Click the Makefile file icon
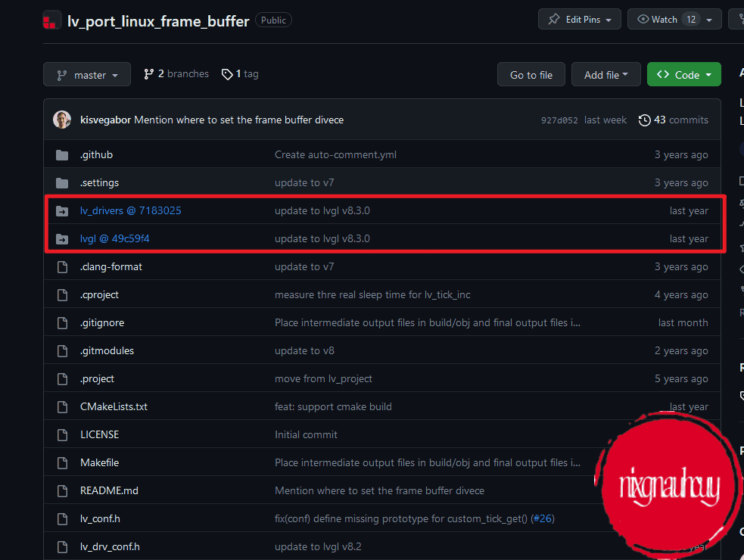This screenshot has width=744, height=560. 62,462
